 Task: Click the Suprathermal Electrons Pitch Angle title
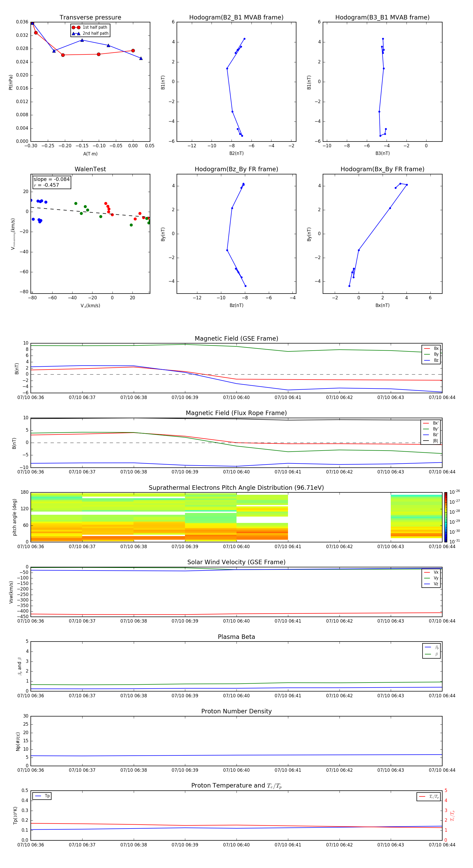(x=236, y=488)
